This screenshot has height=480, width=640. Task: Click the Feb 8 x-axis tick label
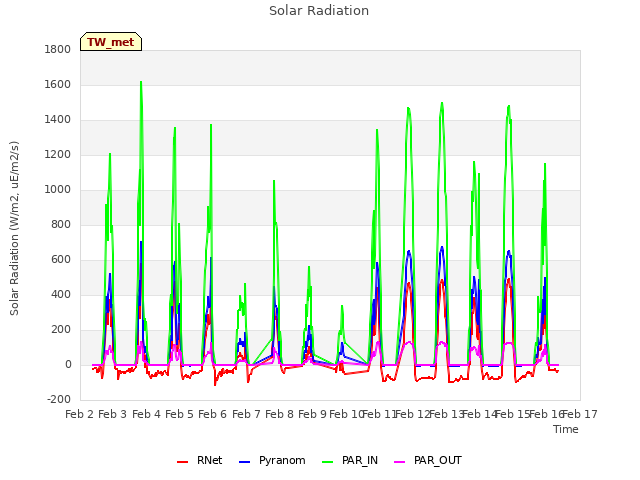click(280, 414)
